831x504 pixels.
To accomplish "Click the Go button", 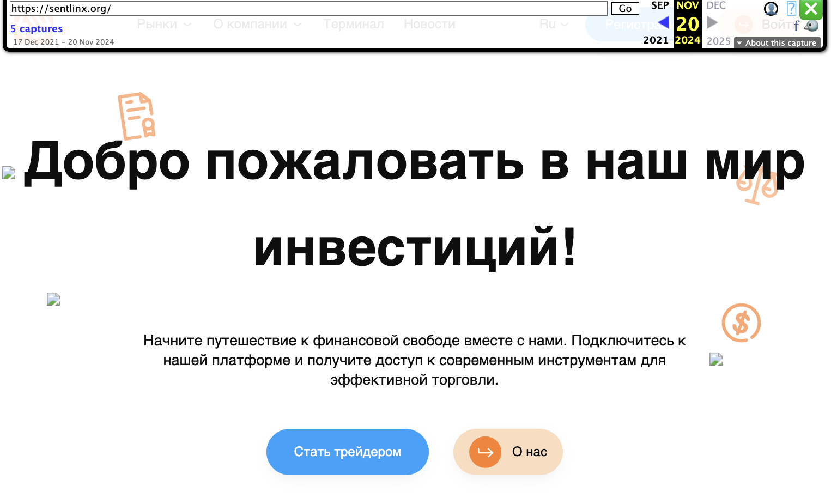I will [625, 8].
